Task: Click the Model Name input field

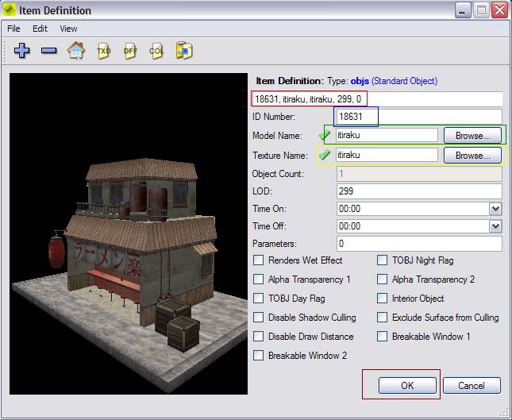Action: (x=387, y=135)
